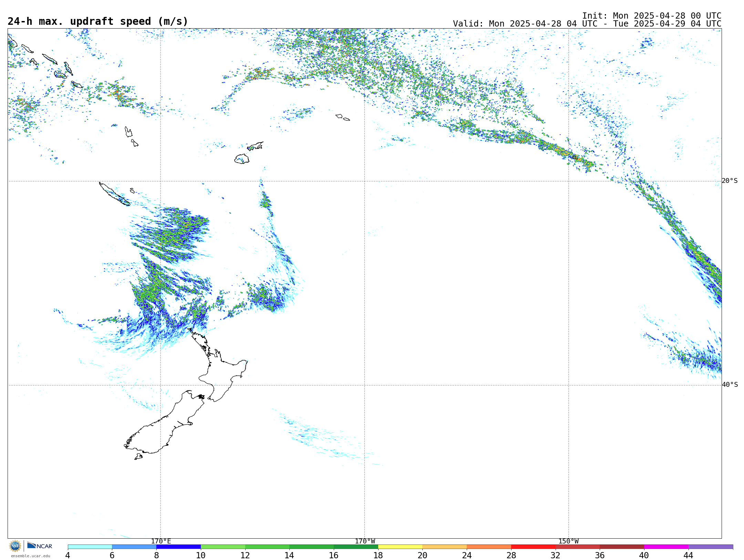The height and width of the screenshot is (560, 744).
Task: Click the colorbar tick label 36
Action: pyautogui.click(x=600, y=555)
